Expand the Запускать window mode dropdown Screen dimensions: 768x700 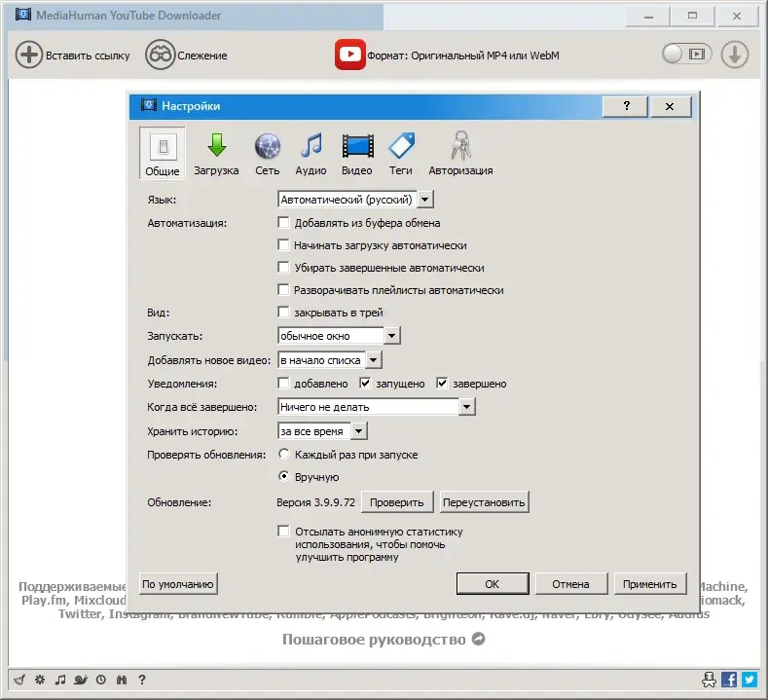339,336
